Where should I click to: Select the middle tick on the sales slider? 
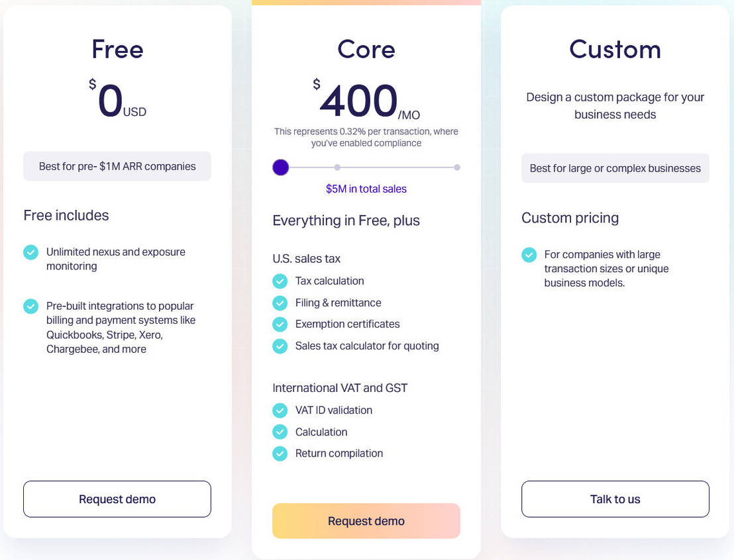[x=337, y=167]
